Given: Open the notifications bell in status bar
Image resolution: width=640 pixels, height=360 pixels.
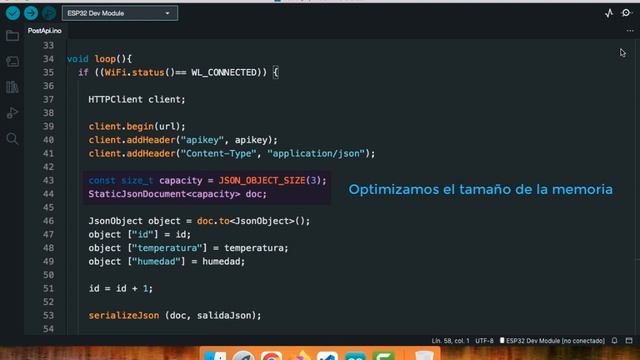Looking at the screenshot, I should point(614,340).
